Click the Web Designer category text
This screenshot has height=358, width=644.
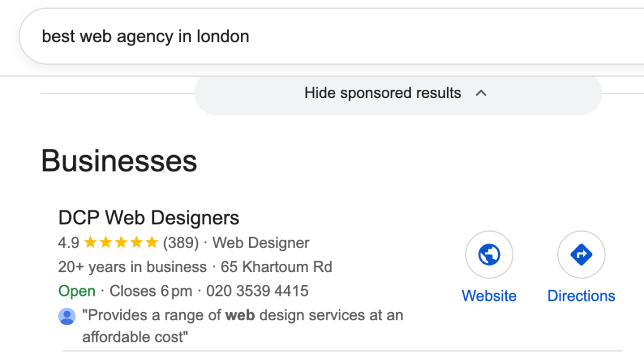pos(261,242)
